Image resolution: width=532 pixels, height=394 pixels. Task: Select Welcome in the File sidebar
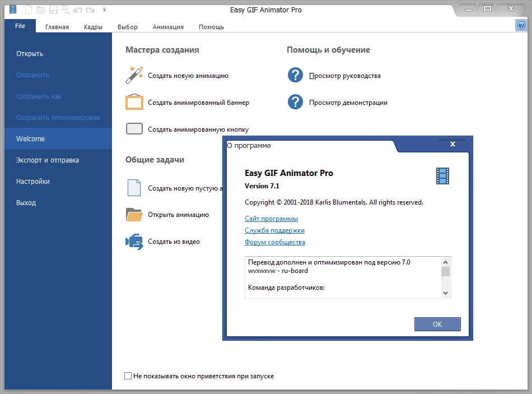pyautogui.click(x=58, y=138)
